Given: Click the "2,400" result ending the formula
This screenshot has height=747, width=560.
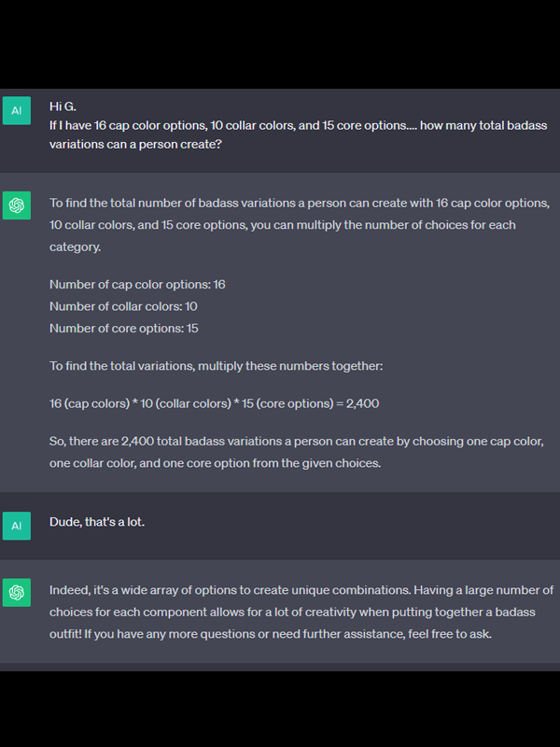Looking at the screenshot, I should (362, 403).
